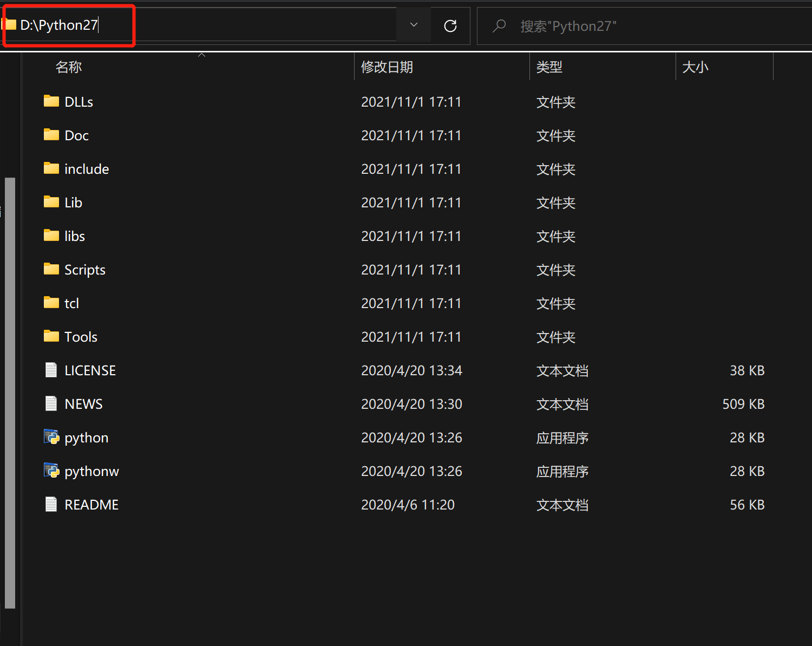812x646 pixels.
Task: Click the python application icon
Action: click(x=51, y=437)
